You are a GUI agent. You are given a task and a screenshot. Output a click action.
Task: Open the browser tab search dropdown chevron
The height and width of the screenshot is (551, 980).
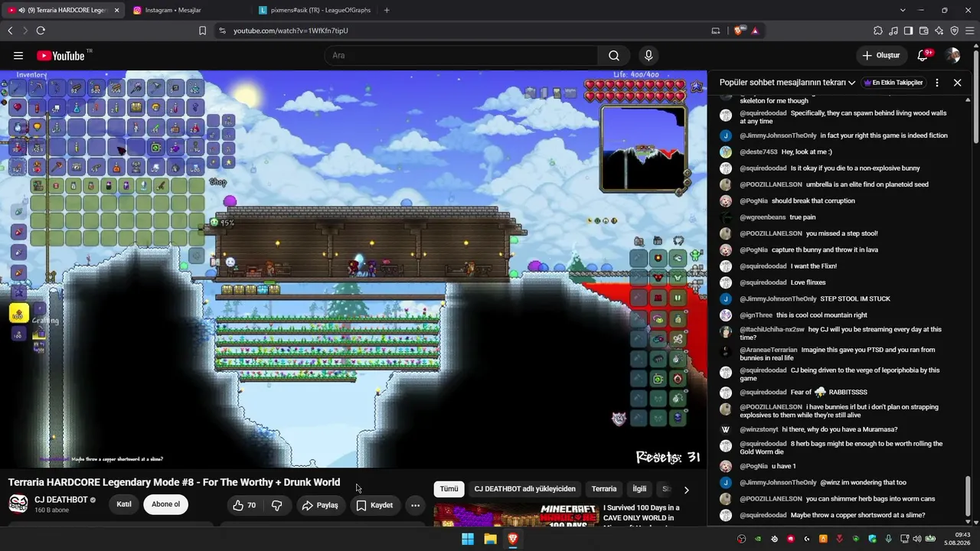[x=903, y=10]
